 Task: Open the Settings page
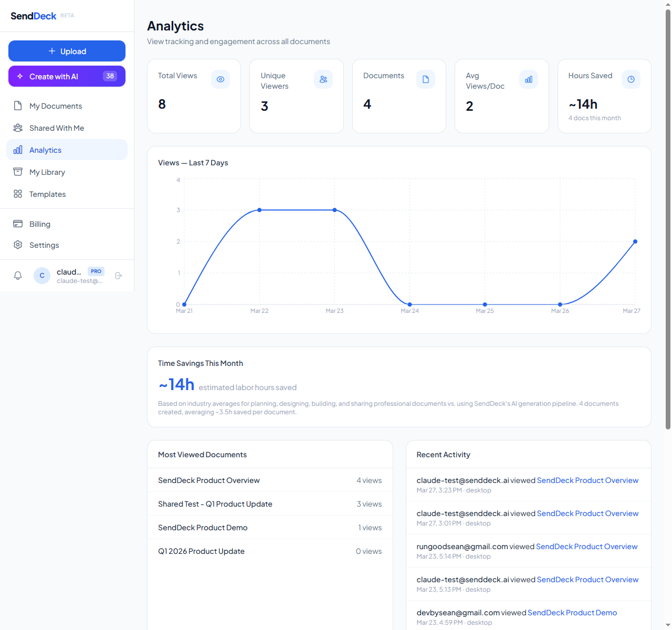(43, 245)
